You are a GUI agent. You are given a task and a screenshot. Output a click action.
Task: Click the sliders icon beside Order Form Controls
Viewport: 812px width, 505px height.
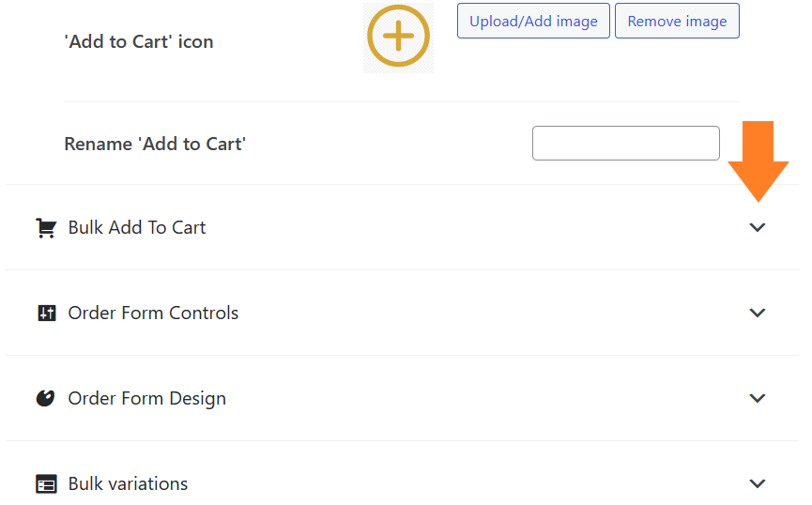coord(47,314)
